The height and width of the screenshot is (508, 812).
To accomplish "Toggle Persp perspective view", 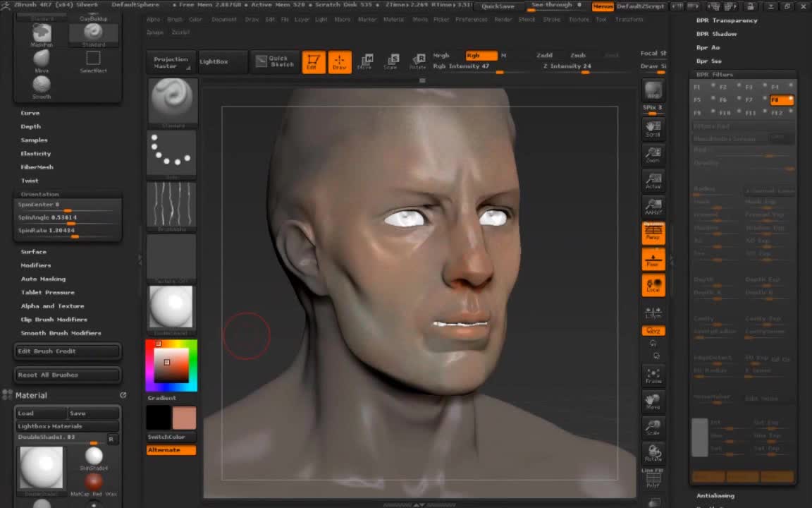I will tap(653, 233).
